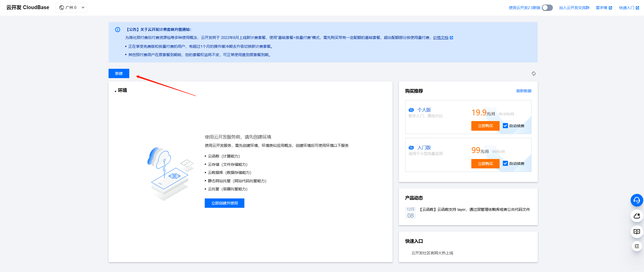Click the cloud environment illustration

170,174
